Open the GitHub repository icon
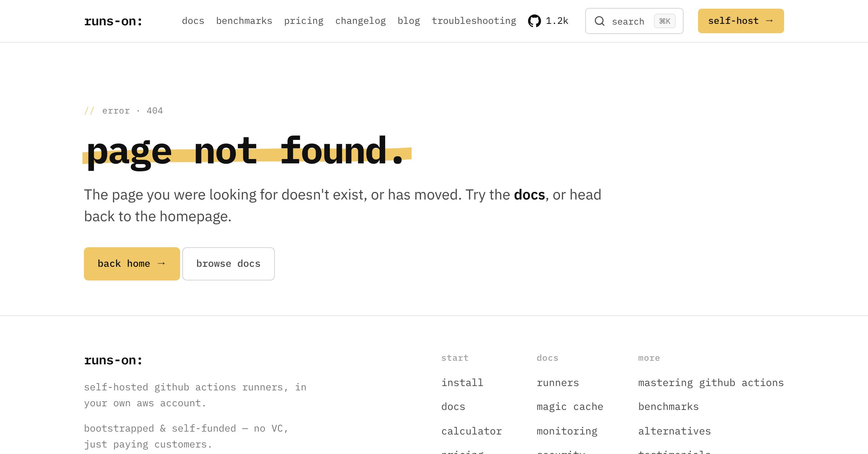The width and height of the screenshot is (868, 454). point(534,21)
